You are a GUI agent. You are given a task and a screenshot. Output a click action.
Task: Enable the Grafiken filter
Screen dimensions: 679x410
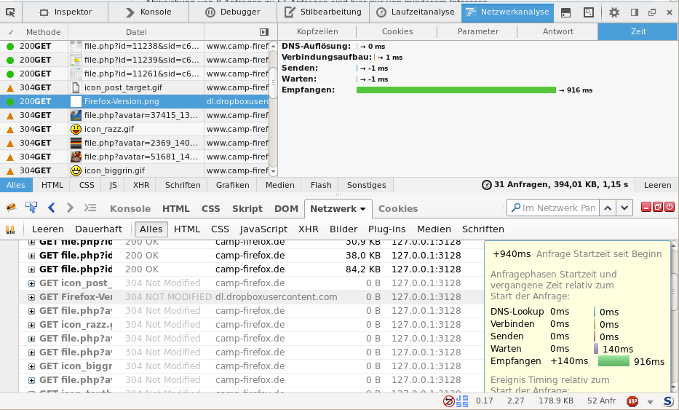[232, 185]
